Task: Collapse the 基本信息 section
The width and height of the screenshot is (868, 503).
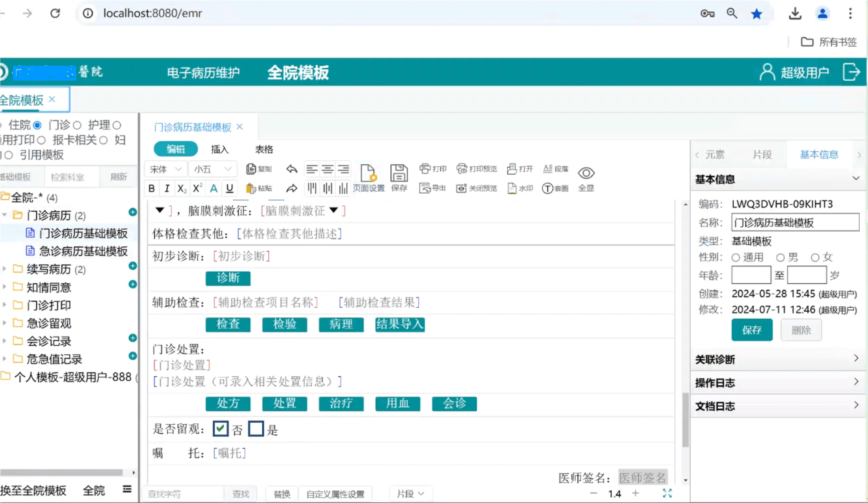Action: [x=856, y=179]
